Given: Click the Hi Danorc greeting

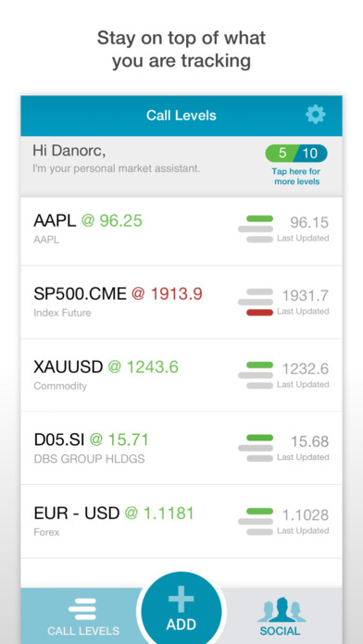Looking at the screenshot, I should [x=69, y=151].
